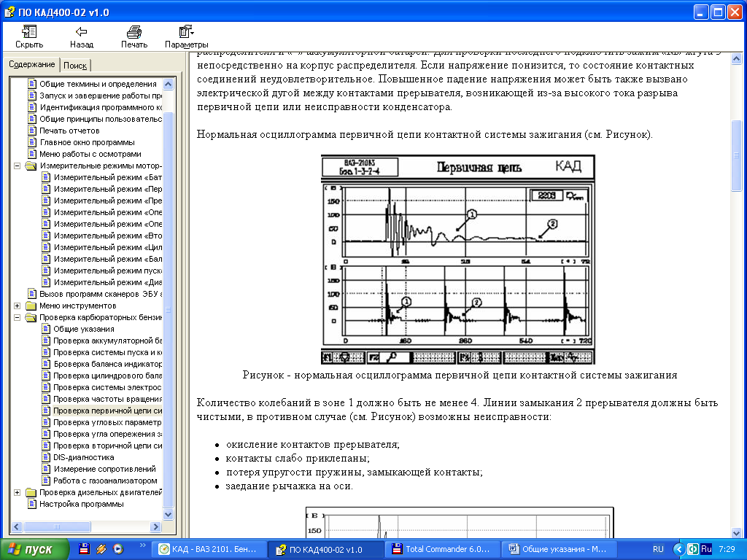Open the пуск Start button
The width and height of the screenshot is (747, 560).
(x=34, y=549)
